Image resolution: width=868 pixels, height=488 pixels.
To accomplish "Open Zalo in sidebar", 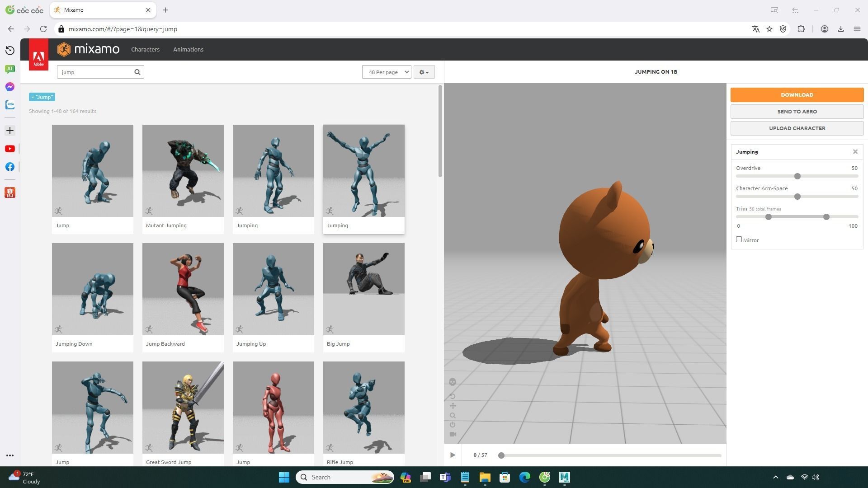I will [x=10, y=105].
